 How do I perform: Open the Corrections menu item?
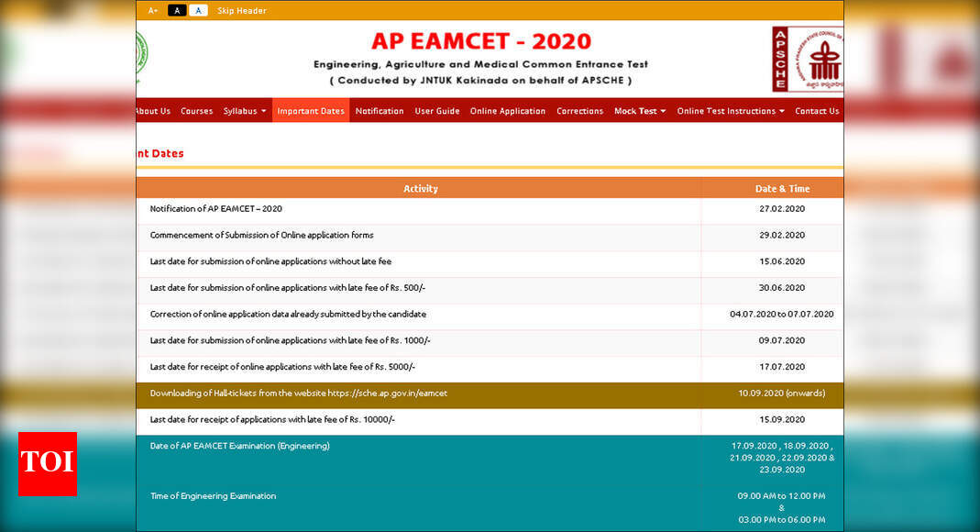(x=580, y=111)
